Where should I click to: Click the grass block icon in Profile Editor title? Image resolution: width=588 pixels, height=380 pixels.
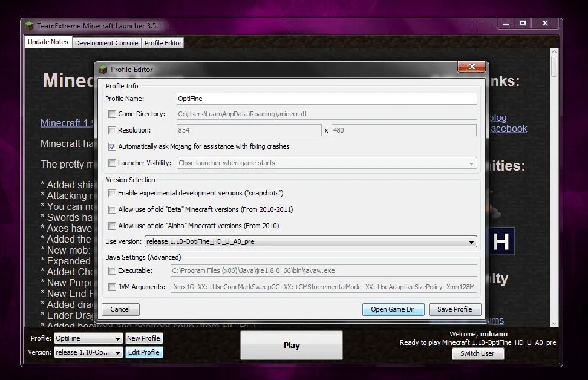(x=103, y=70)
